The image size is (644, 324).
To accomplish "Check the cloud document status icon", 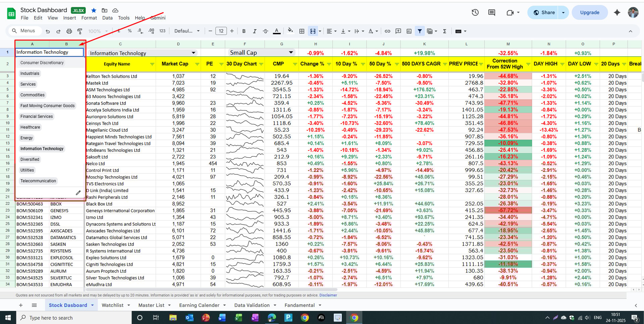I will 115,10.
